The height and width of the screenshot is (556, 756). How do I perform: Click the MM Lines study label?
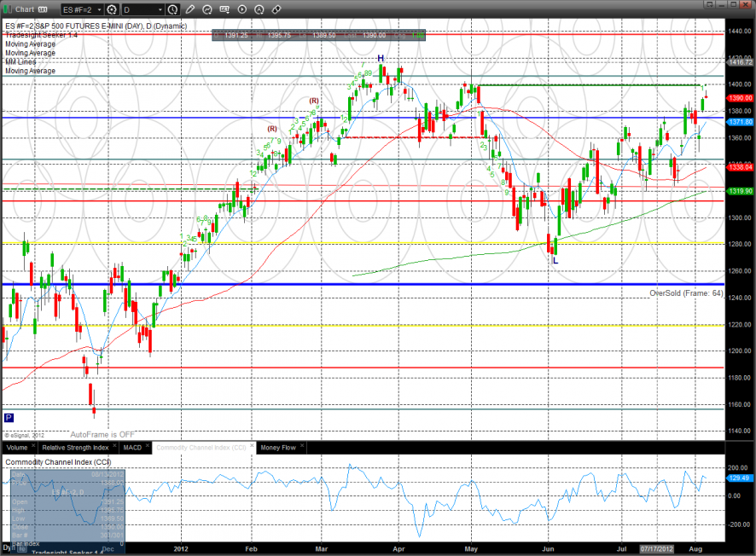pyautogui.click(x=20, y=61)
